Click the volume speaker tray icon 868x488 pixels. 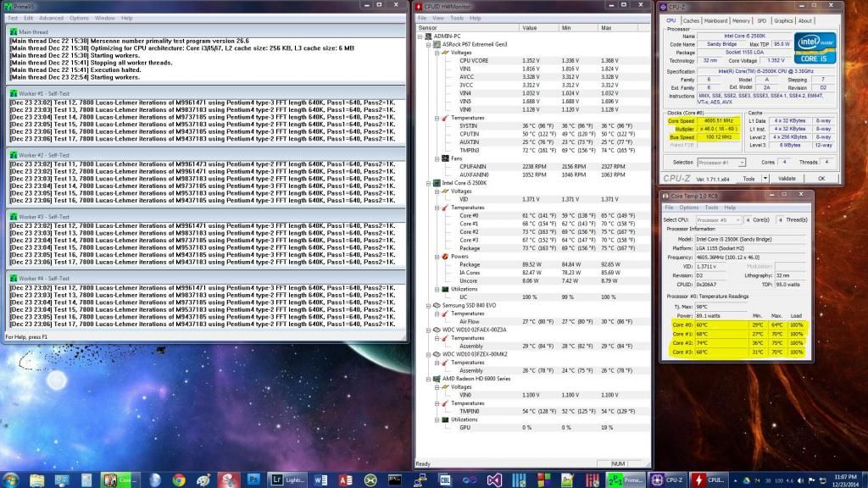[800, 480]
